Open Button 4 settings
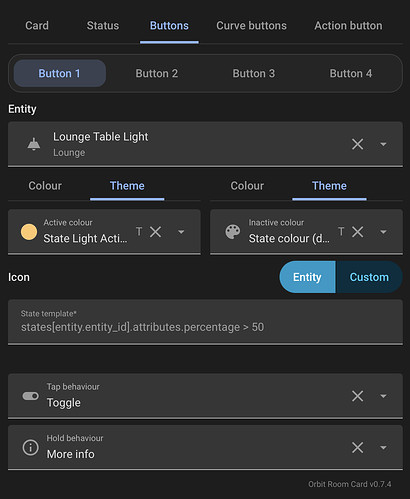Screen dimensions: 410x499 click(x=351, y=73)
